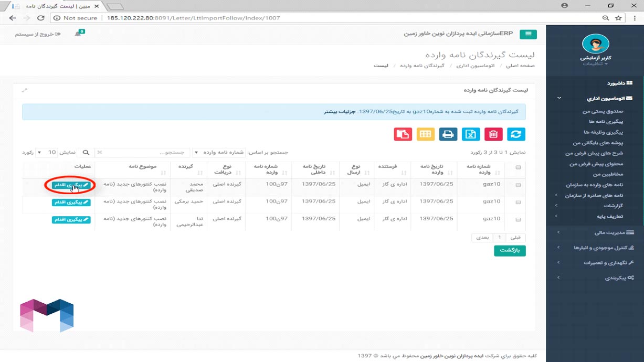This screenshot has height=362, width=644.
Task: Click پیگیری اقدام for حمید برمکی
Action: (x=71, y=203)
